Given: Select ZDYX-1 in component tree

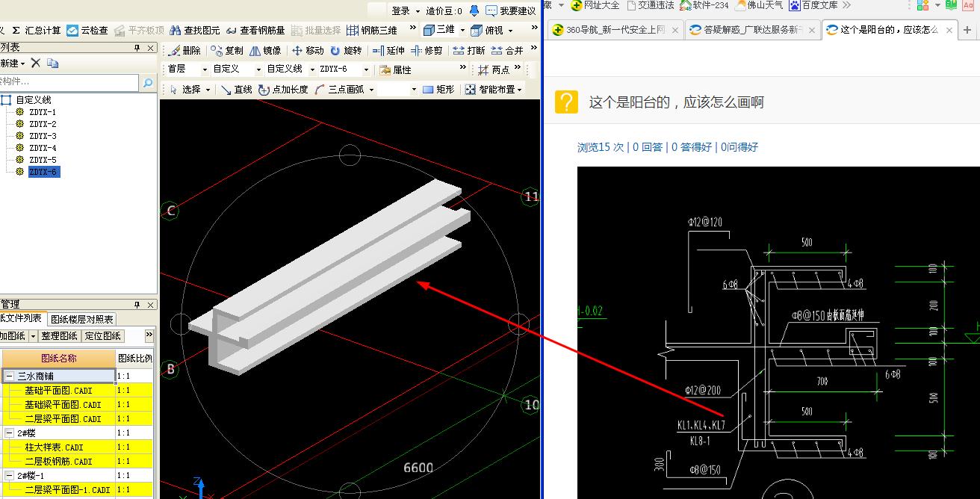Looking at the screenshot, I should [43, 112].
